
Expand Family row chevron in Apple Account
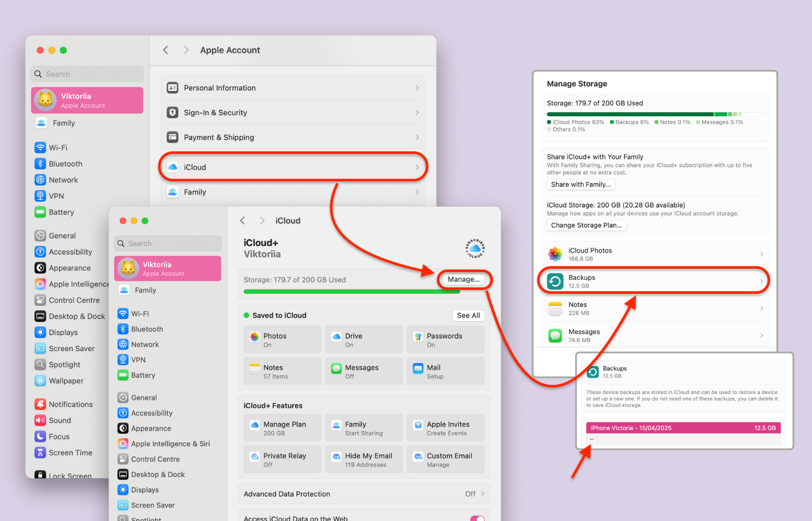(x=417, y=192)
